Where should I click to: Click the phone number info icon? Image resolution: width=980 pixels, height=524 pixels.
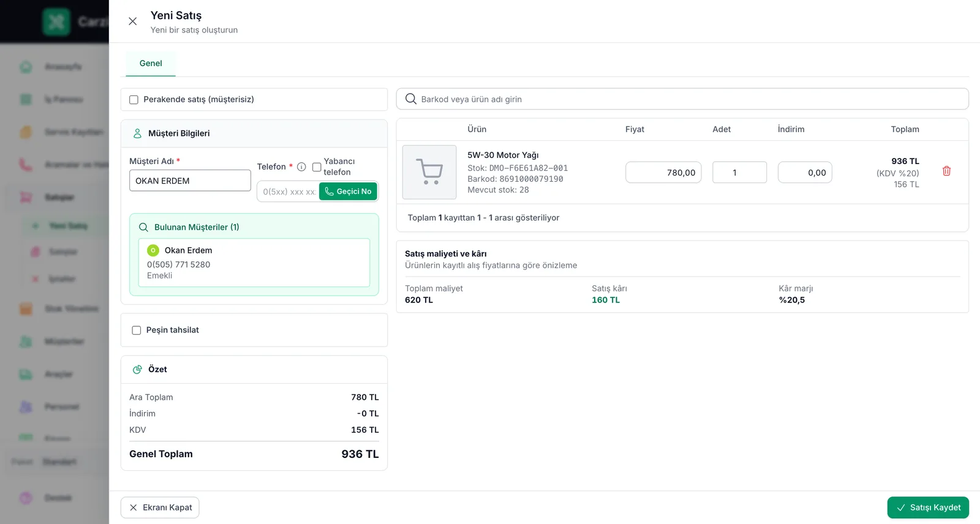[301, 167]
